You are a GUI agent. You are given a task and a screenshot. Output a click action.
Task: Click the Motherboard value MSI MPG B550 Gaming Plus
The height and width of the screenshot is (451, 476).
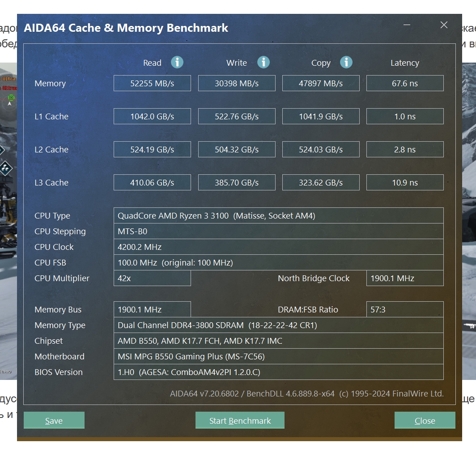tap(279, 356)
